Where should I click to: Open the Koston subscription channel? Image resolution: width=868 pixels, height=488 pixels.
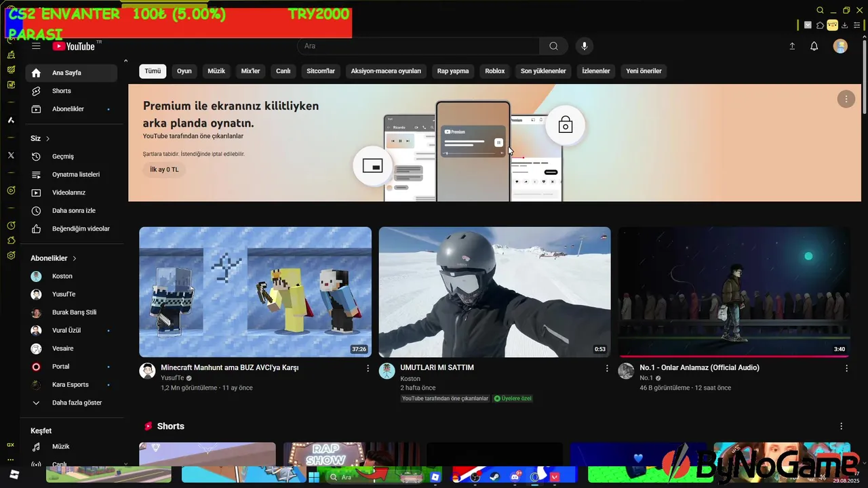click(x=71, y=277)
